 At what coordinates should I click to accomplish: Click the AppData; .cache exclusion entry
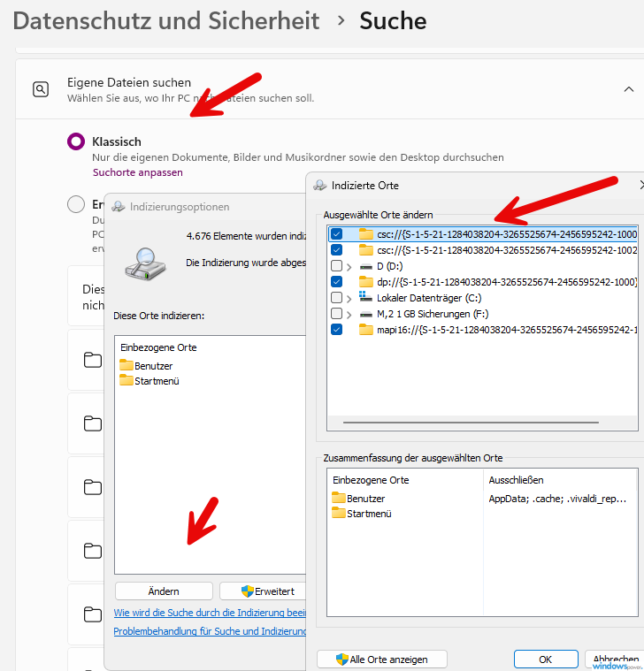(x=557, y=499)
